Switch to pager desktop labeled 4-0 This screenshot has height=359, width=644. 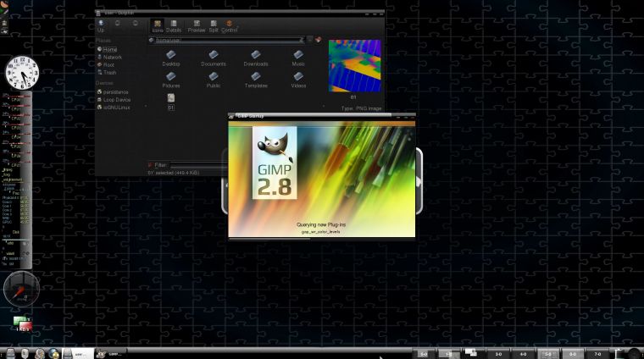524,354
